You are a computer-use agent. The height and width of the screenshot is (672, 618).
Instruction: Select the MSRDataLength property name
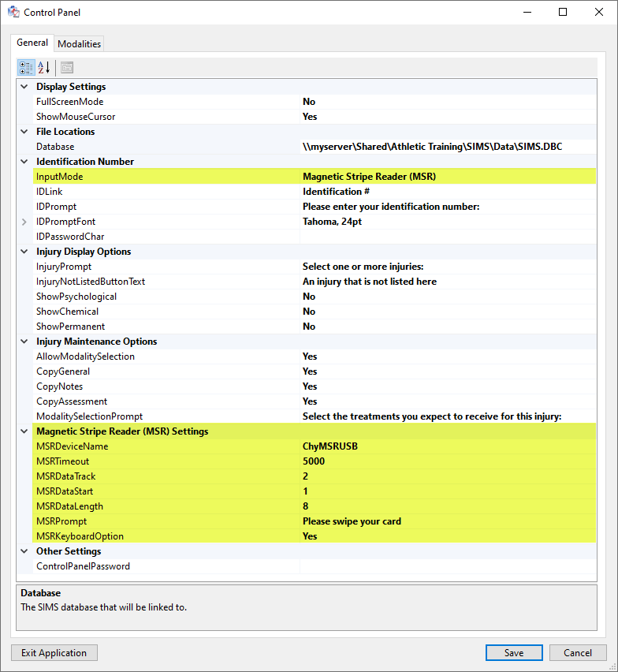pos(70,506)
